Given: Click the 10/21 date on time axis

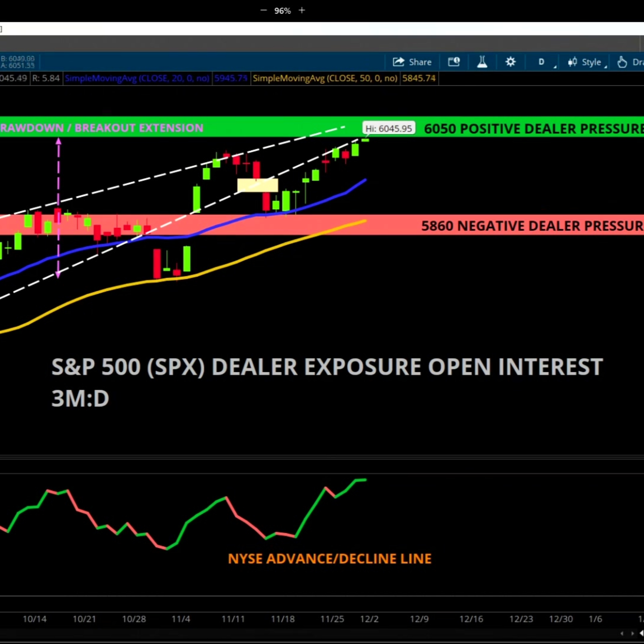Looking at the screenshot, I should 84,619.
